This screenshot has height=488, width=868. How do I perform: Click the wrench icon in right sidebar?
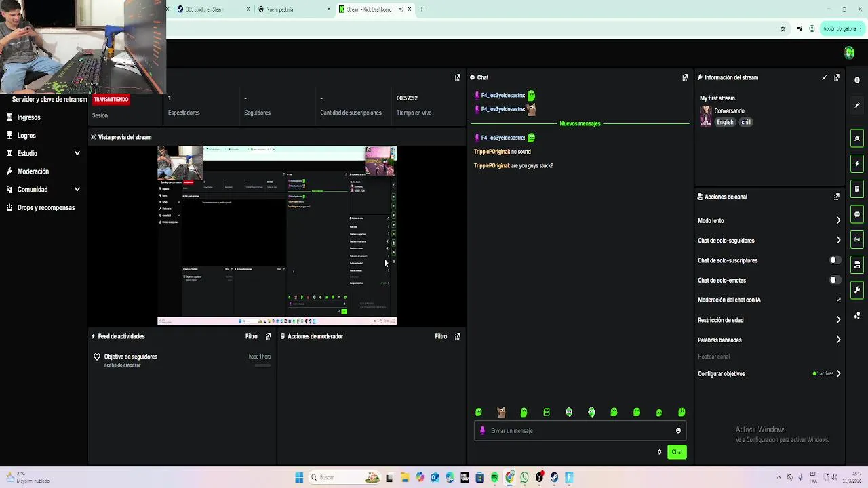tap(857, 290)
